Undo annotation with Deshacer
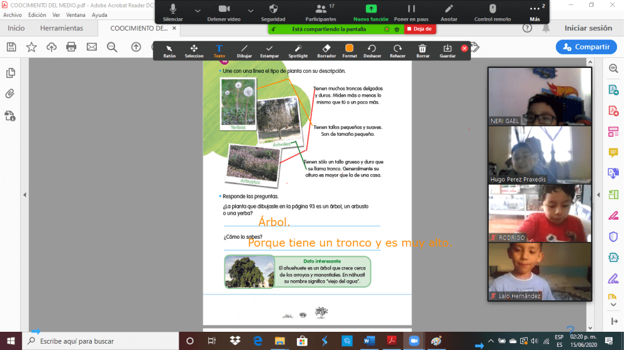This screenshot has height=350, width=644. (x=372, y=50)
